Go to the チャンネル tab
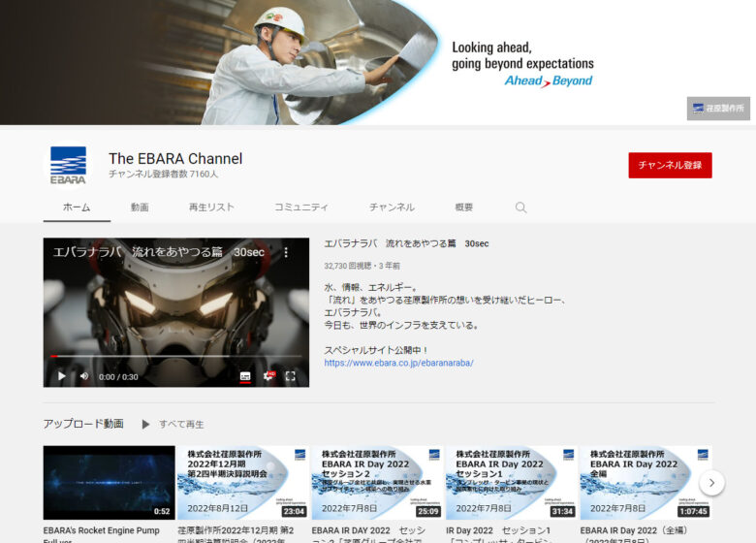Viewport: 756px width, 543px height. [392, 208]
